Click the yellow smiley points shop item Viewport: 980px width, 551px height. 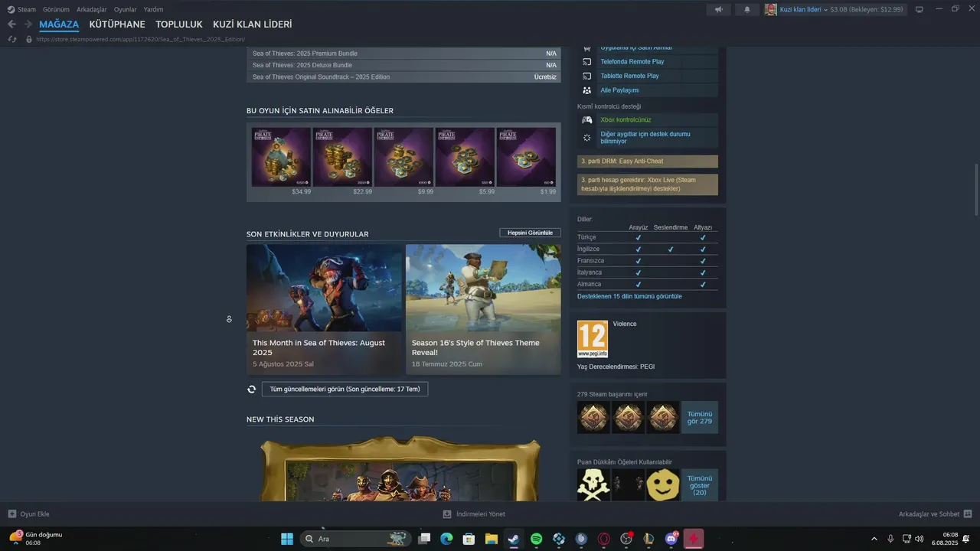[x=662, y=485]
